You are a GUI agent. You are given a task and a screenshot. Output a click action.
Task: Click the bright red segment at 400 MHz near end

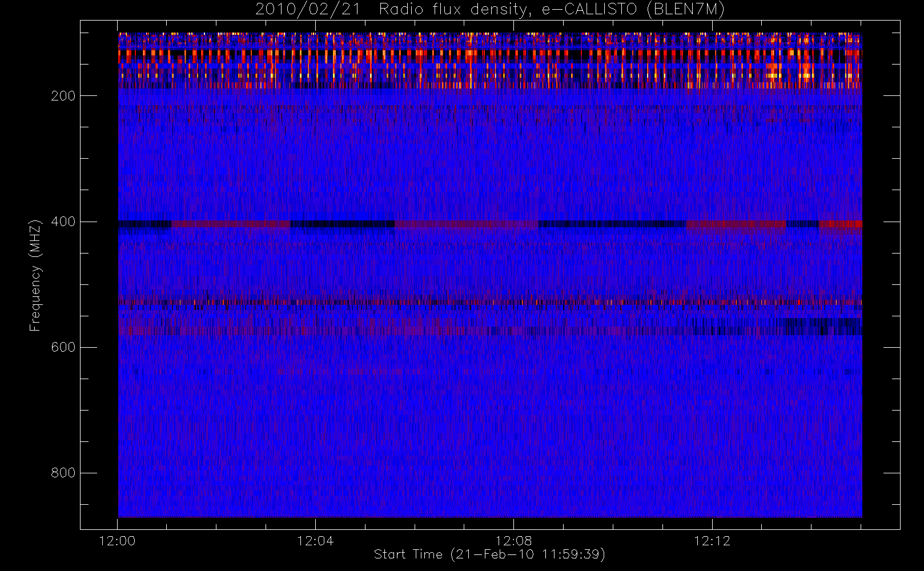click(840, 224)
